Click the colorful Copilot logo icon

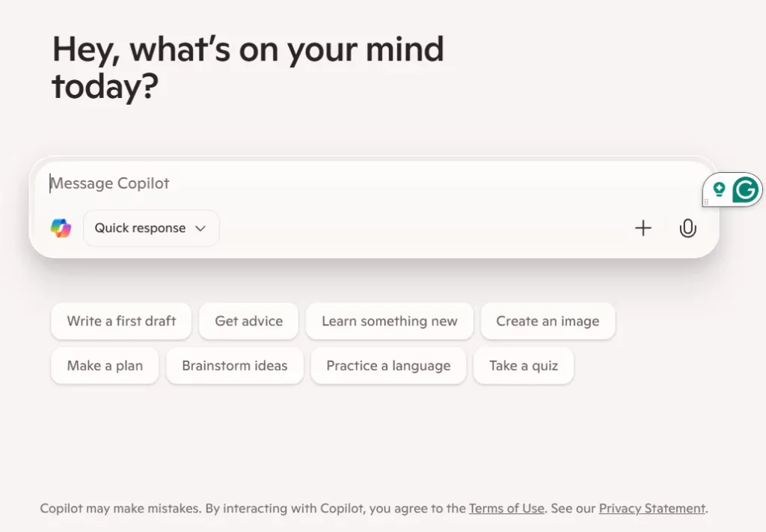click(61, 228)
